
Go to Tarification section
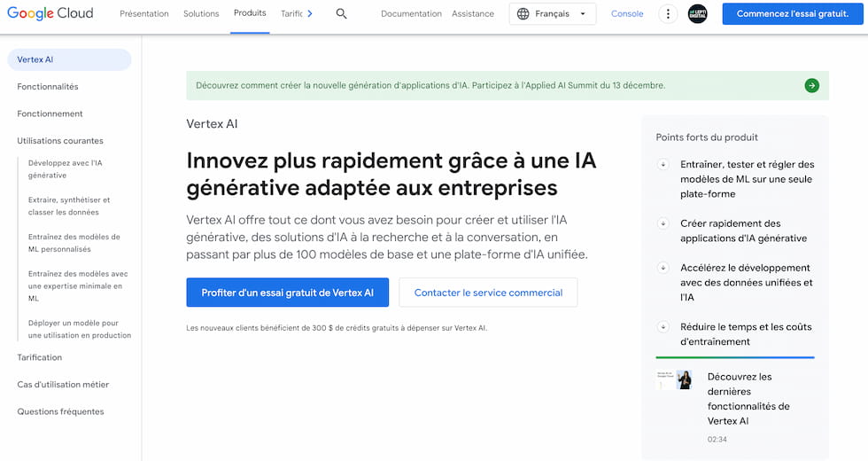[x=39, y=357]
